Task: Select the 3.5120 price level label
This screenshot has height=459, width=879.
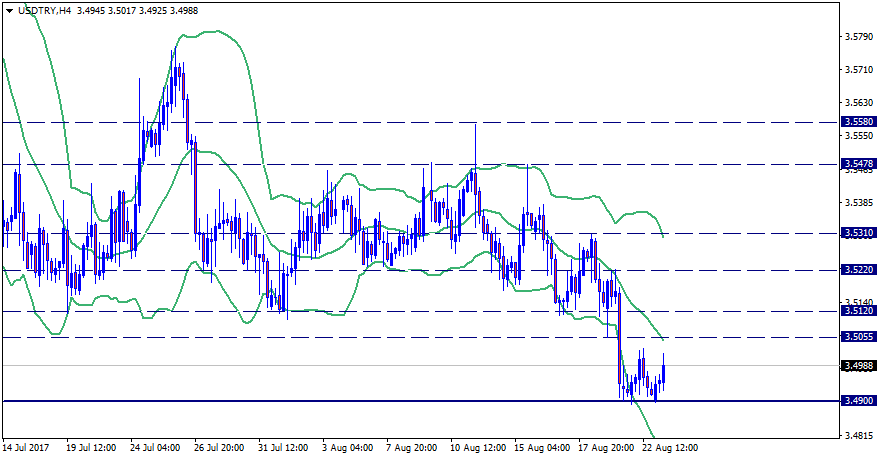Action: [859, 311]
